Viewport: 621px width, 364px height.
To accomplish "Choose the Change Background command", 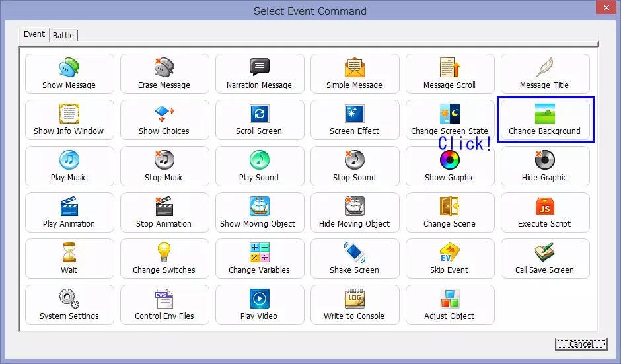I will (x=544, y=120).
